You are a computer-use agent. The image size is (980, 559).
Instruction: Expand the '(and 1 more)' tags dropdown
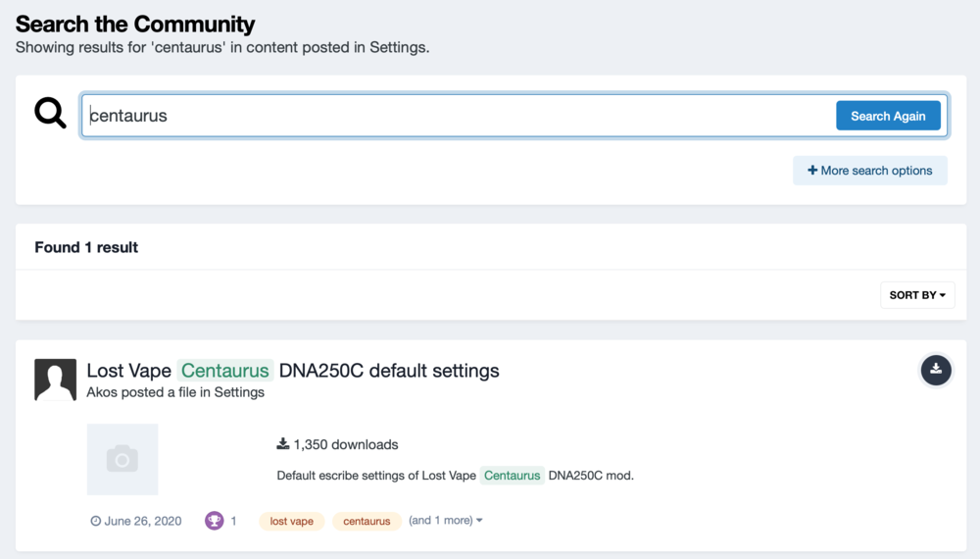coord(446,520)
